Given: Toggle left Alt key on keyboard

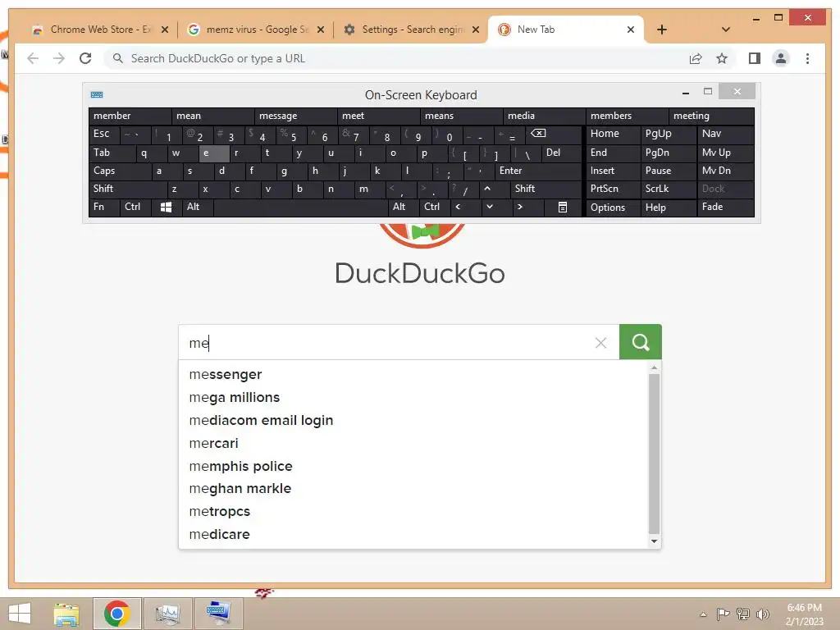Looking at the screenshot, I should 198,207.
